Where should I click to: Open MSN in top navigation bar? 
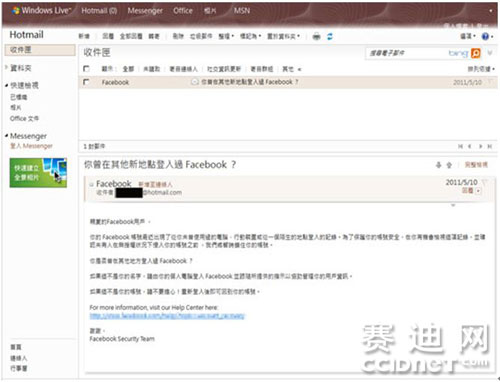[x=242, y=11]
